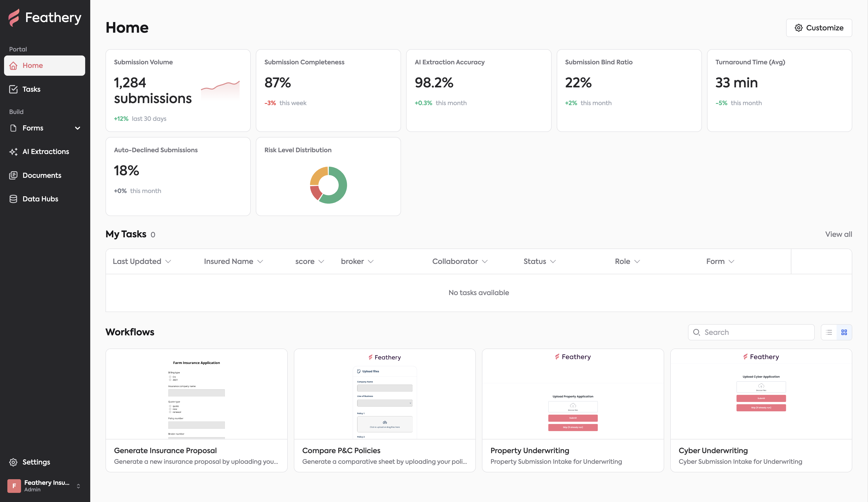
Task: Click the Auto-Declined Submissions card
Action: click(x=178, y=177)
